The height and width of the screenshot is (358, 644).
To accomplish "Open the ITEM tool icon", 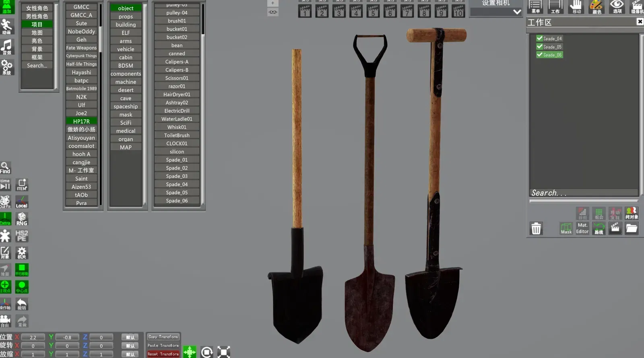I will [22, 185].
